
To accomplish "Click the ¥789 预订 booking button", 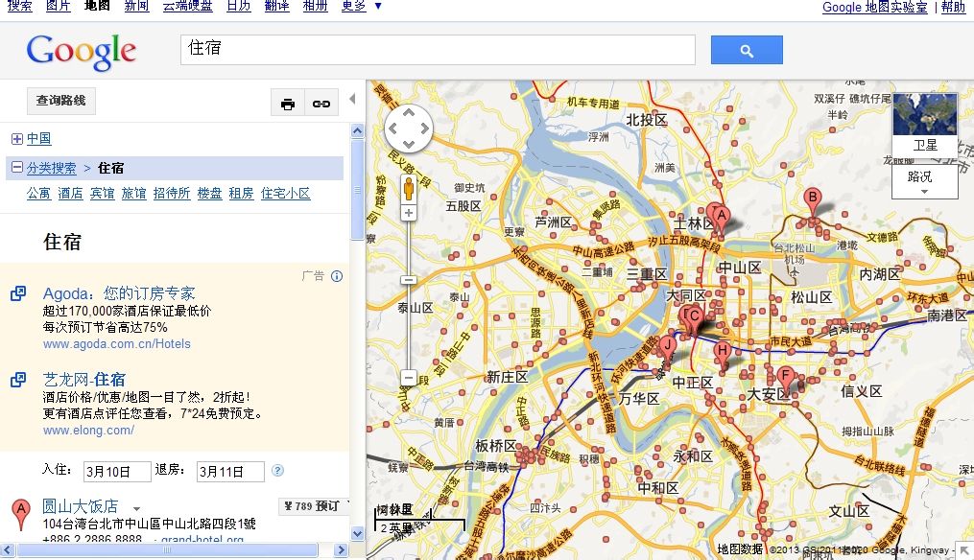I will 314,506.
